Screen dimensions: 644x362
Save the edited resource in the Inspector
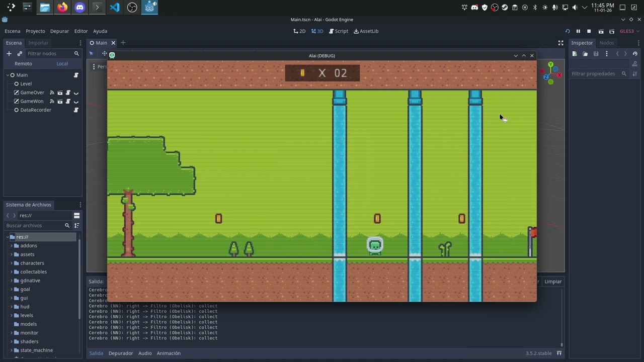(596, 54)
